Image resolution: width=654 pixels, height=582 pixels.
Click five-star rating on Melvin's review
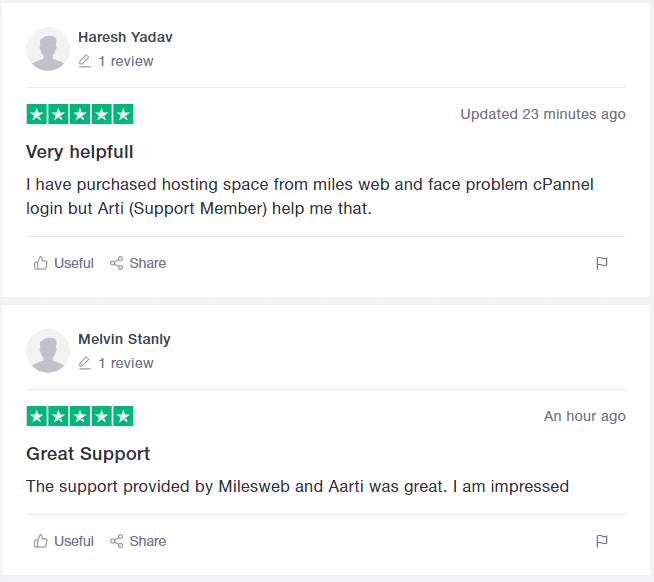(80, 416)
